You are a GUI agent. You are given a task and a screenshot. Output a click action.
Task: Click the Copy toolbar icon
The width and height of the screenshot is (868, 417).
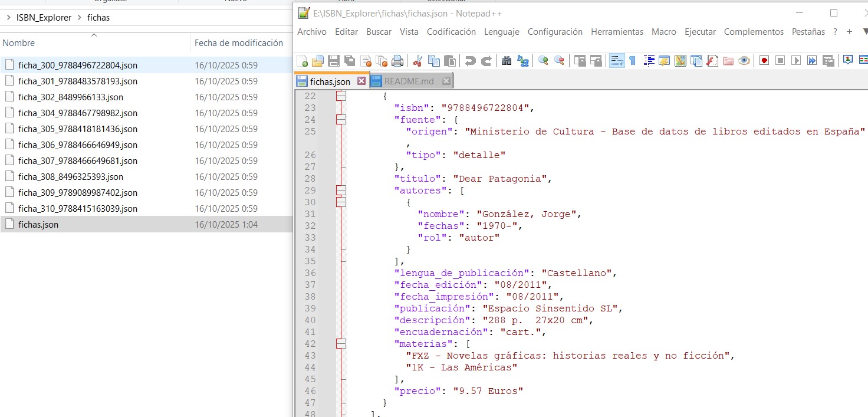click(434, 60)
